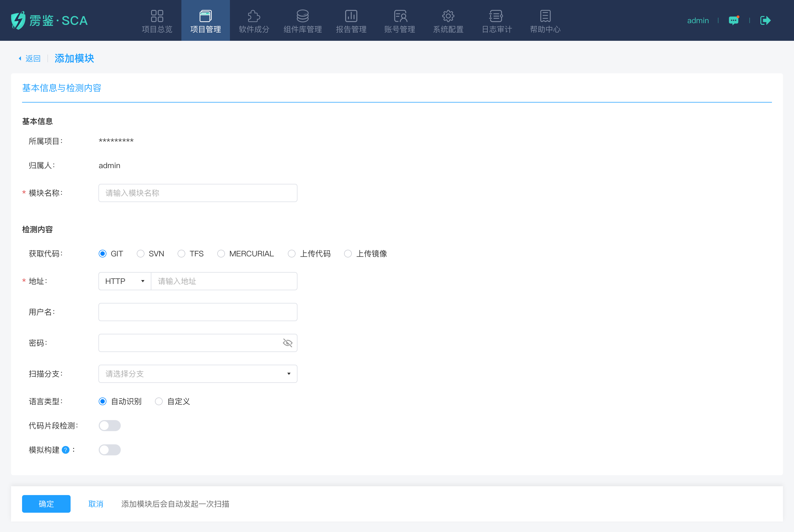Open the 日志审计 menu tab

[497, 21]
